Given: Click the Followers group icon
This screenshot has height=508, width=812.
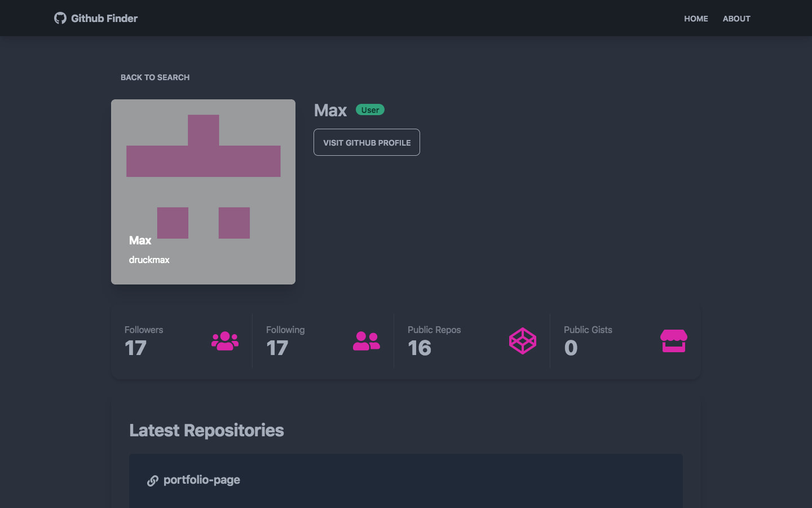Looking at the screenshot, I should tap(225, 341).
